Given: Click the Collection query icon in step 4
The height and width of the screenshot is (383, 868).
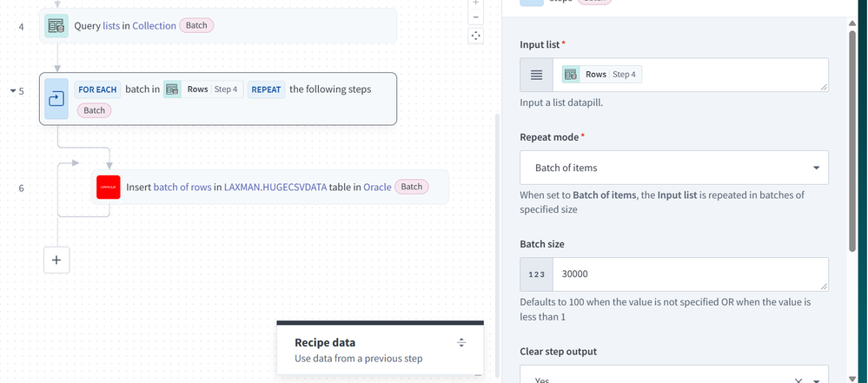Looking at the screenshot, I should (56, 25).
